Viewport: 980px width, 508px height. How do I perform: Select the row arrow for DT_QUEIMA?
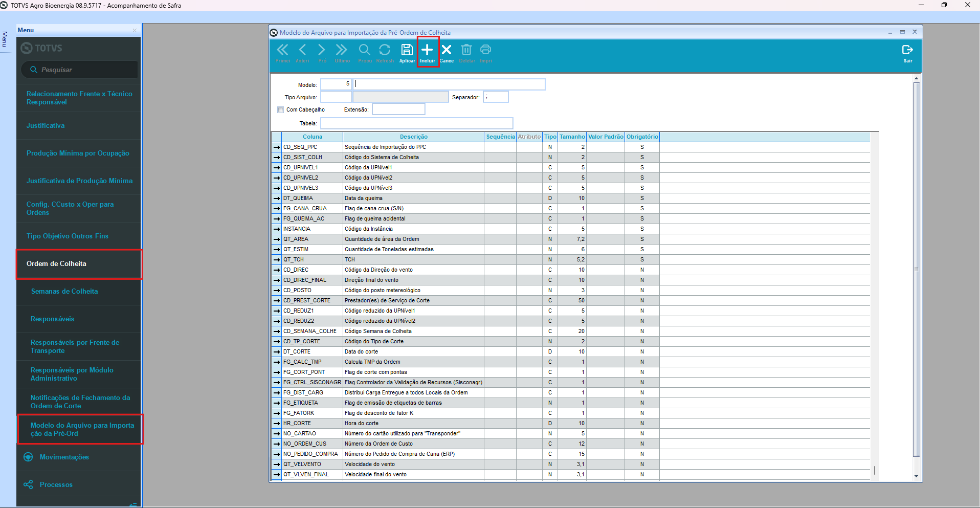[x=276, y=198]
